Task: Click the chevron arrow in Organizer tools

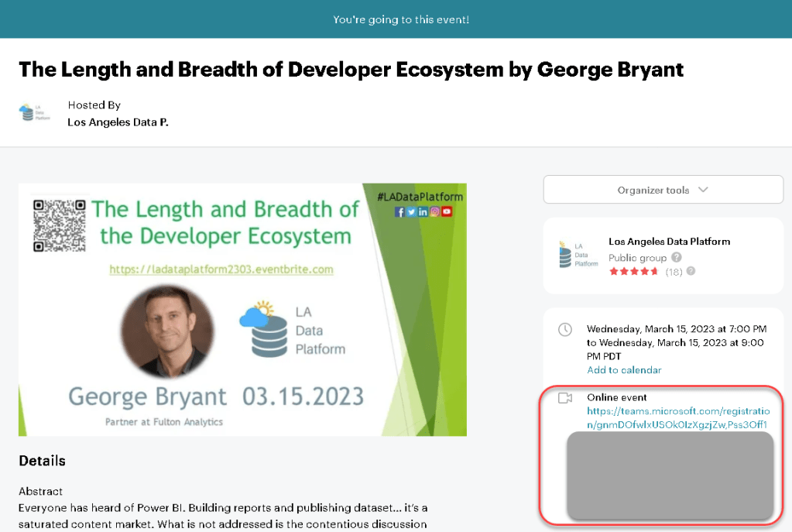Action: coord(703,190)
